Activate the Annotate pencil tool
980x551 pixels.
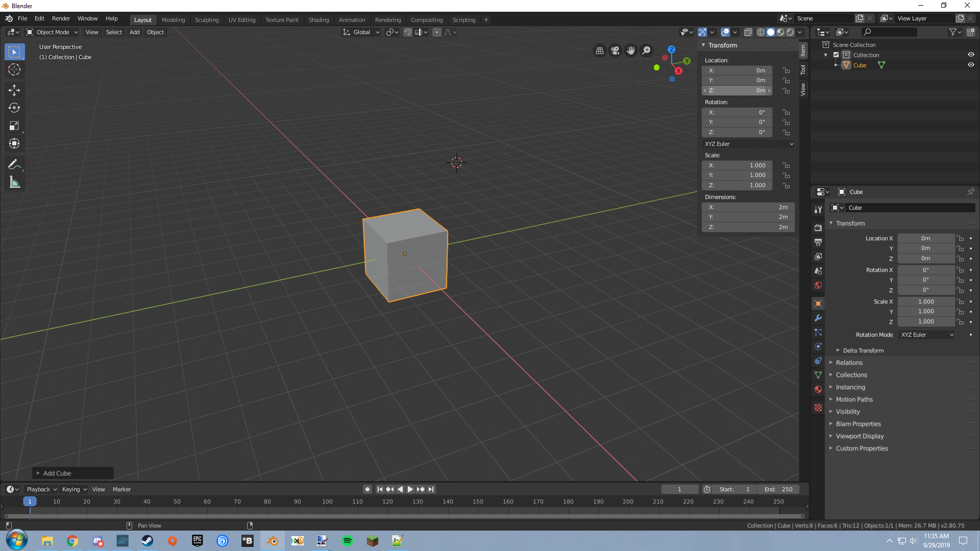14,164
